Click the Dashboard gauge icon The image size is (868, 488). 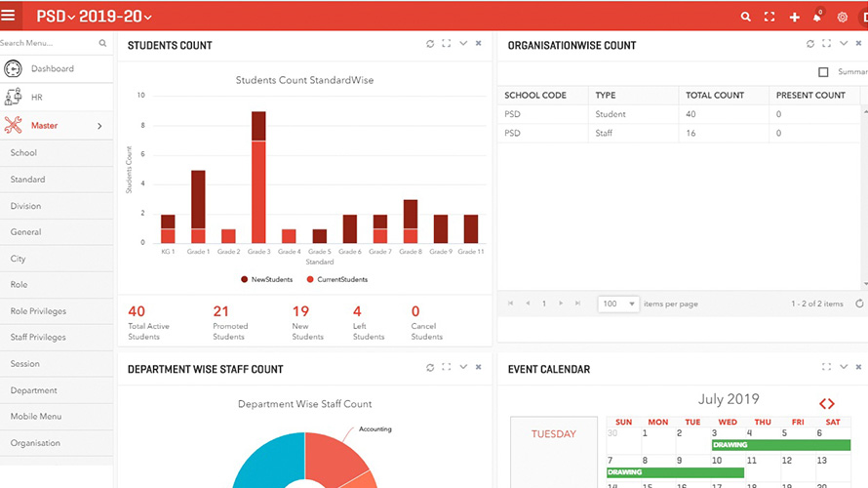[13, 68]
